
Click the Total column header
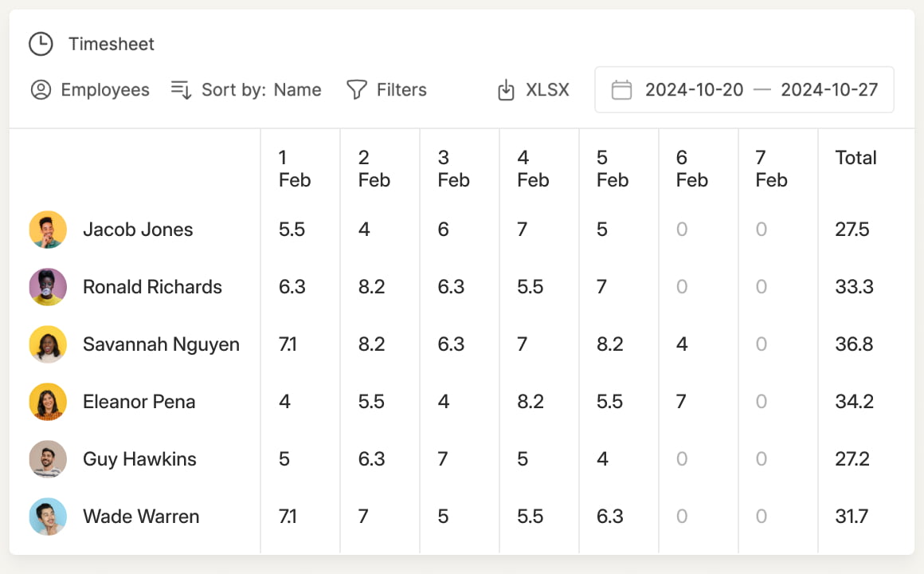pos(855,158)
